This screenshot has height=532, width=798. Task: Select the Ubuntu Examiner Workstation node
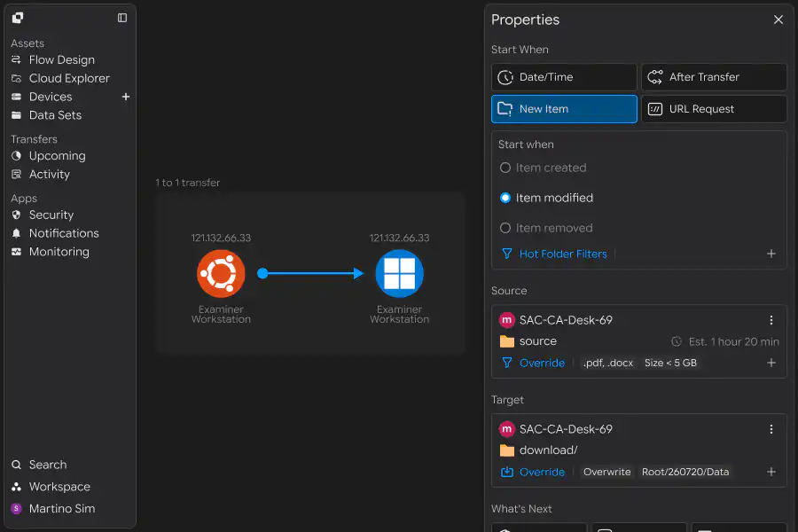pos(221,273)
